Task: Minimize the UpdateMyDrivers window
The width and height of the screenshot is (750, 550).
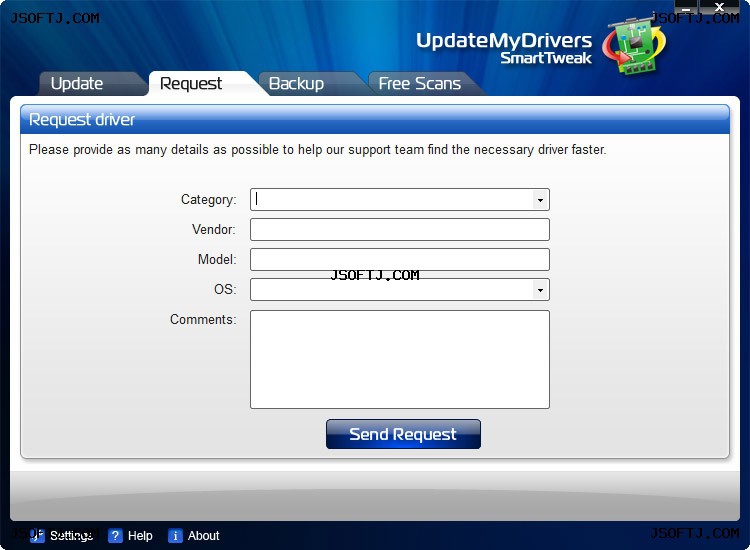Action: point(686,7)
